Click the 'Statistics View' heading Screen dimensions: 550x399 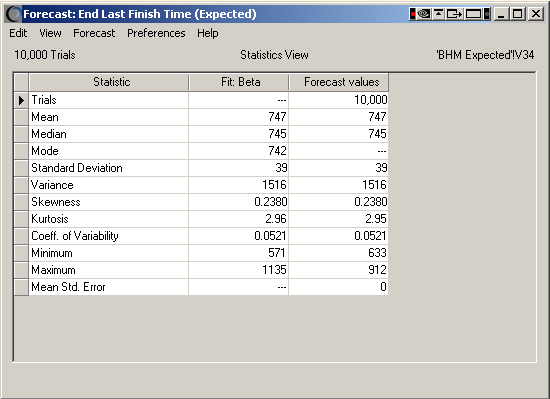tap(274, 55)
